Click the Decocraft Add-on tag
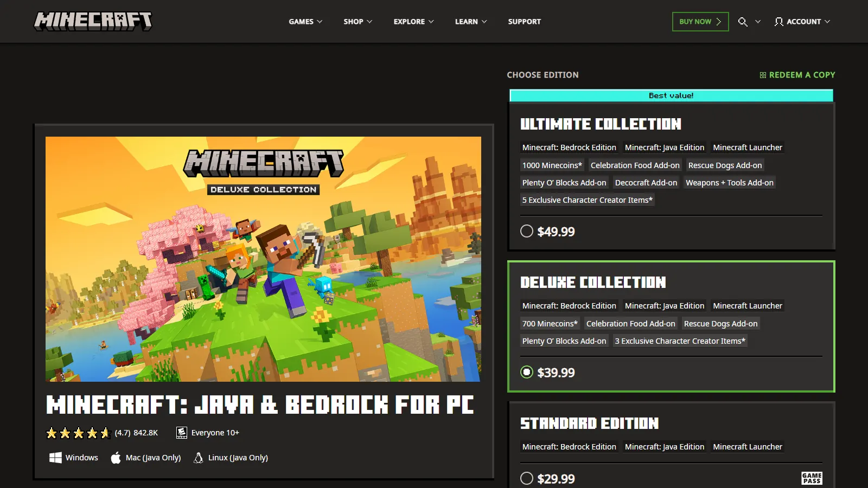 (x=646, y=183)
